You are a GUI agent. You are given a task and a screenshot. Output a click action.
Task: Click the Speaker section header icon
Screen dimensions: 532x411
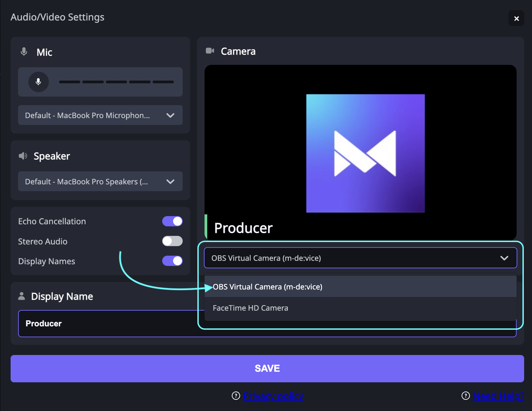[x=23, y=156]
